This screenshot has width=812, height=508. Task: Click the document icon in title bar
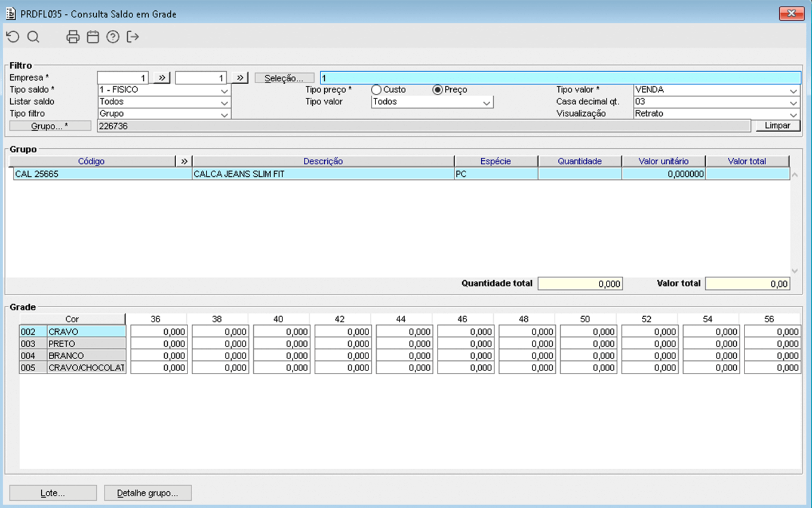(x=11, y=14)
